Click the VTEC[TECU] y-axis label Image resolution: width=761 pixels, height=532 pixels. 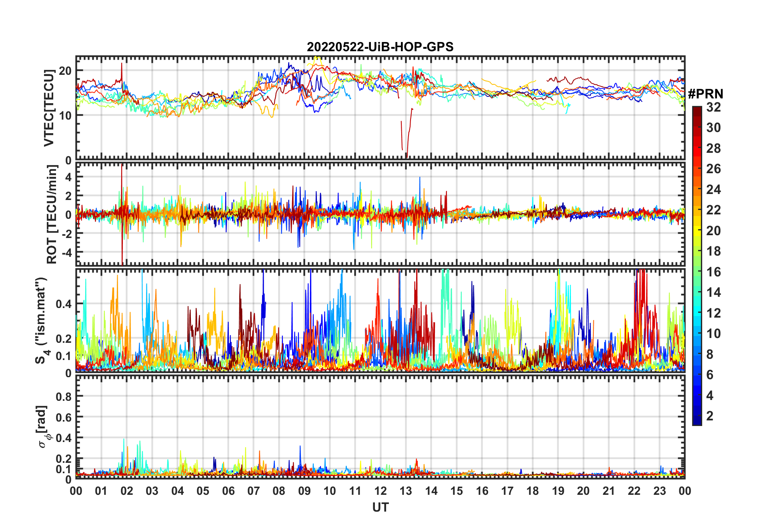49,108
